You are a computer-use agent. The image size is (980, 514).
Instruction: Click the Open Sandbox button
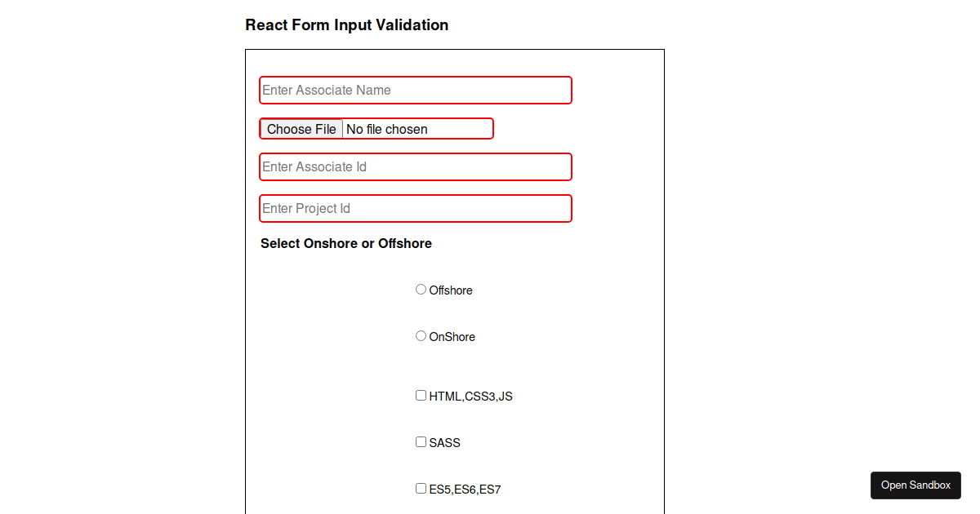click(915, 485)
